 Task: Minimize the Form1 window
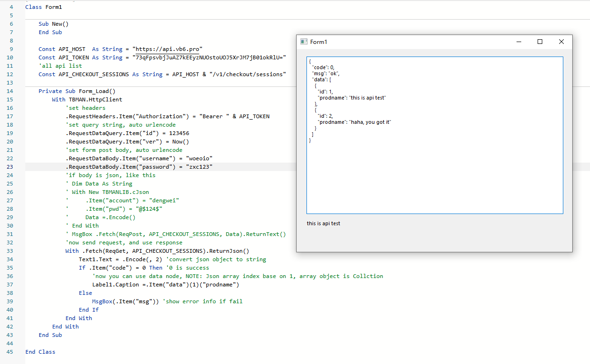[x=518, y=42]
